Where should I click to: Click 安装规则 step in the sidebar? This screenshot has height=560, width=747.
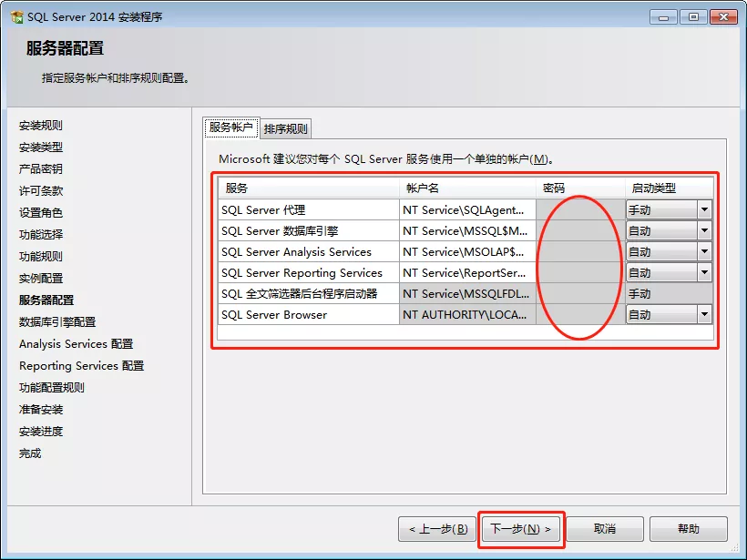(x=40, y=126)
